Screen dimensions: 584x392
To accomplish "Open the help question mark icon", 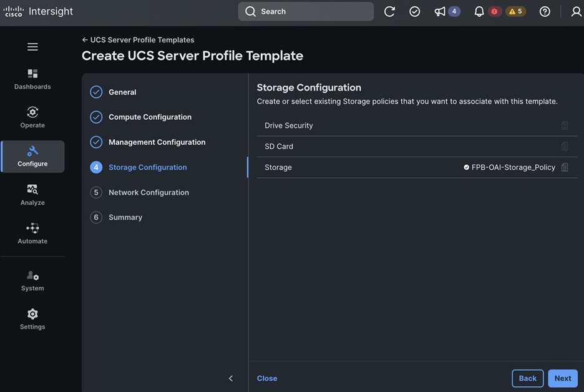I will tap(545, 12).
